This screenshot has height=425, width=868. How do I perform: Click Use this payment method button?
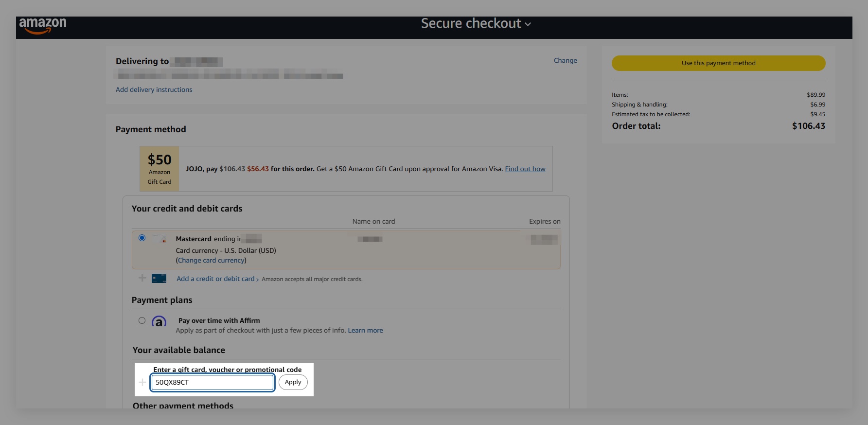718,63
